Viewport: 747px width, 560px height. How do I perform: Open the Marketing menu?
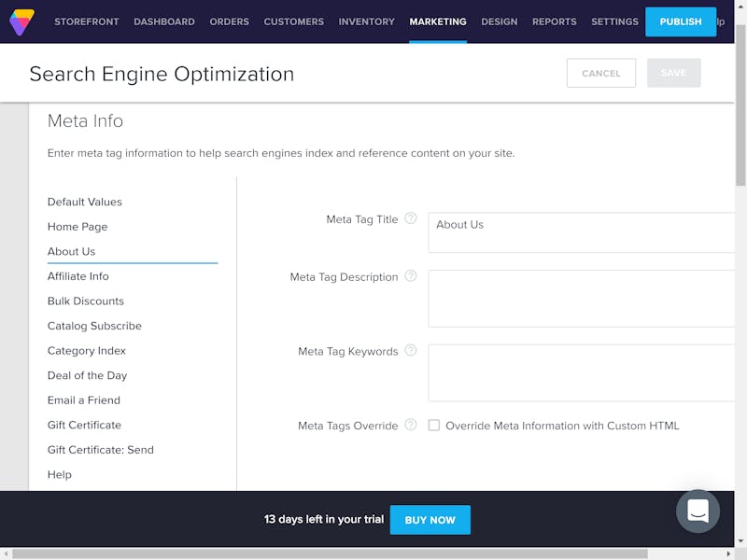pos(438,21)
